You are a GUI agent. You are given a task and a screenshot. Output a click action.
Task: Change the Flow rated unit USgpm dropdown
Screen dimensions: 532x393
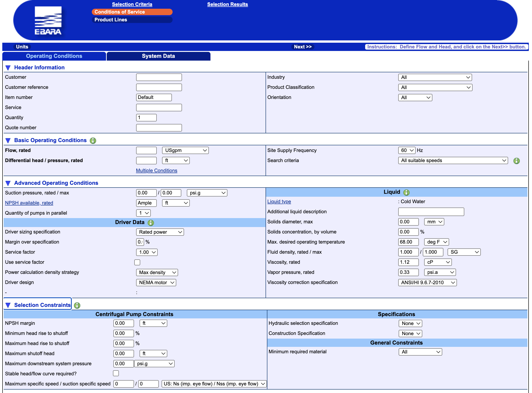pos(185,150)
